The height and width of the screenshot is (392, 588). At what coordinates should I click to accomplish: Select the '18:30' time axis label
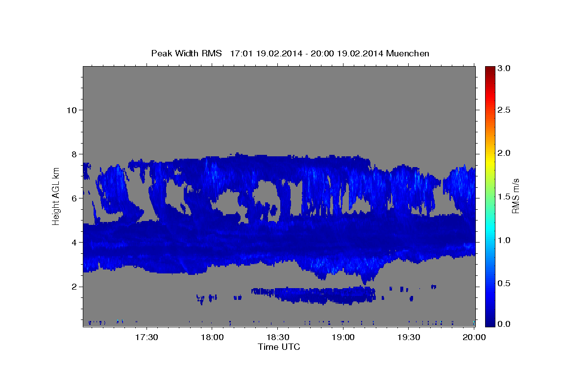tap(278, 337)
